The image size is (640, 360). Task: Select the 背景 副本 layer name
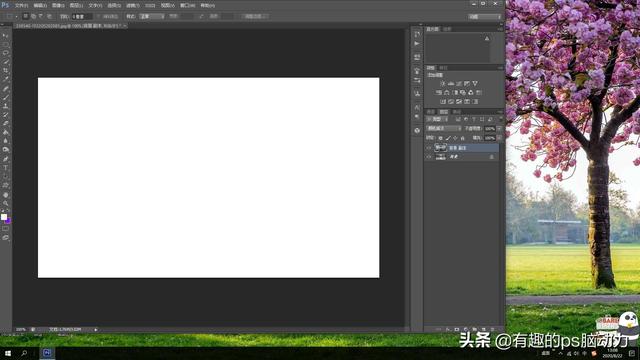[x=458, y=148]
